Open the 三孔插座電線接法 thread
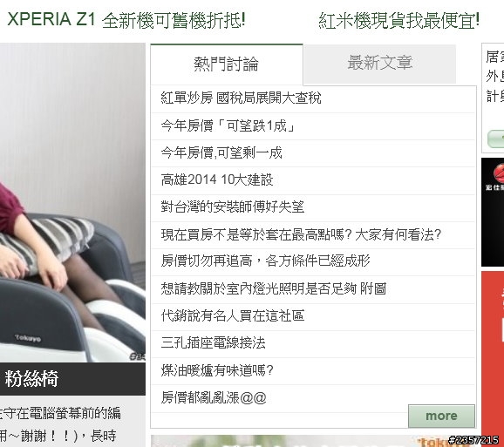 point(213,342)
